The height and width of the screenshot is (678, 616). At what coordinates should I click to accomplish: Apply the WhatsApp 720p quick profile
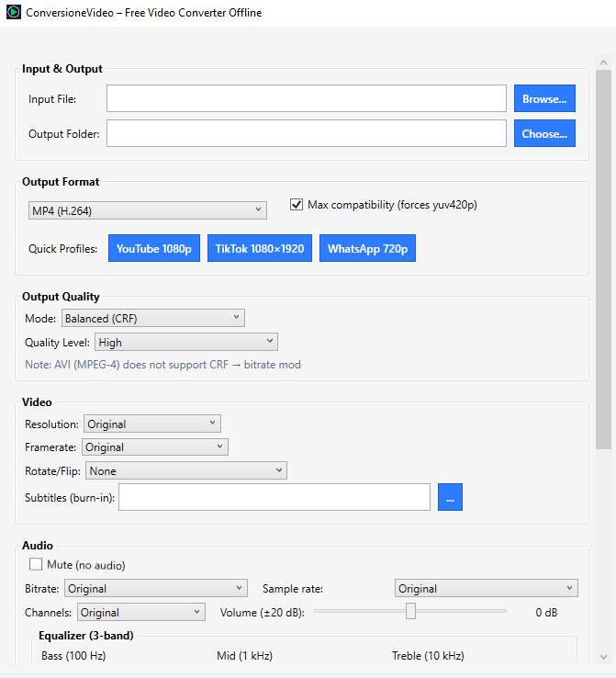click(367, 248)
